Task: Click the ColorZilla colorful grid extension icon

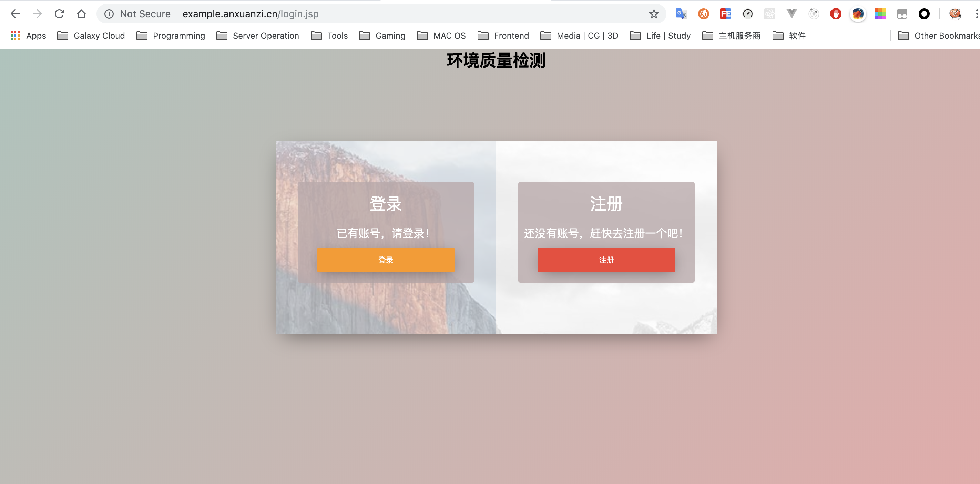Action: coord(880,14)
